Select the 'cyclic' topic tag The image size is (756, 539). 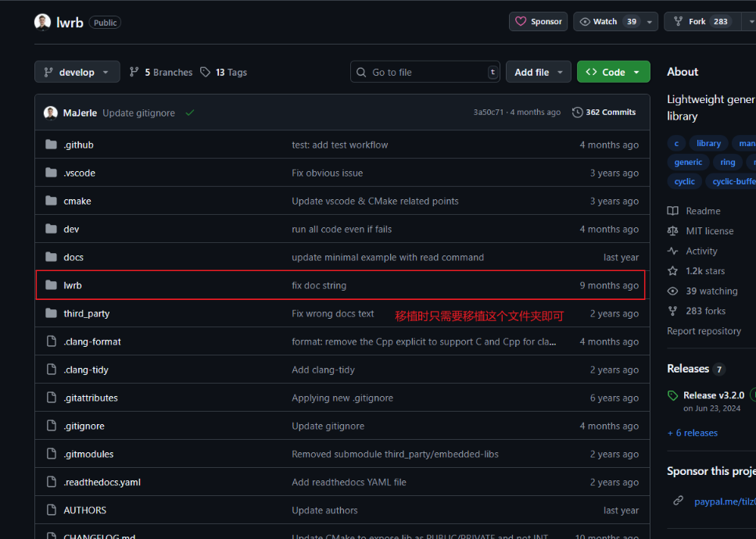coord(684,181)
